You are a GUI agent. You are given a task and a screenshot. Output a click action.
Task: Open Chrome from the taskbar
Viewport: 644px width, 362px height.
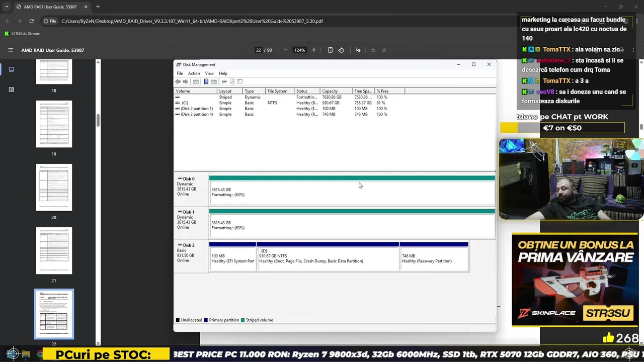pyautogui.click(x=40, y=354)
